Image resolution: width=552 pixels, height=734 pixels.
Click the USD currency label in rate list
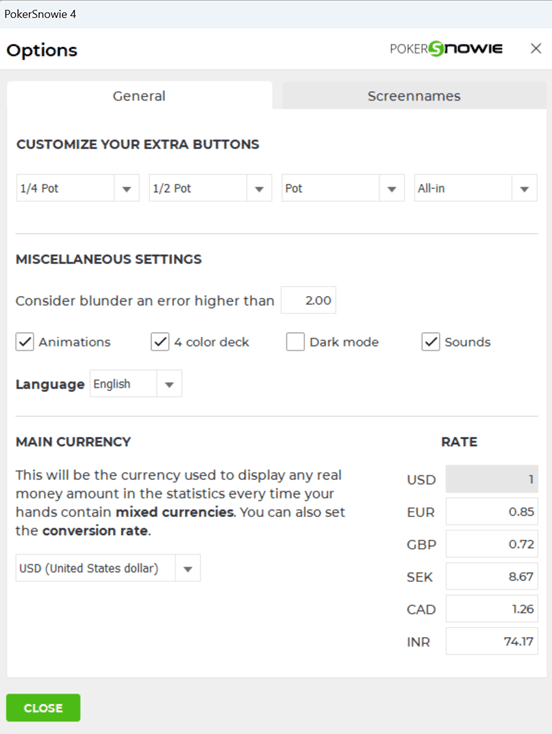(421, 480)
